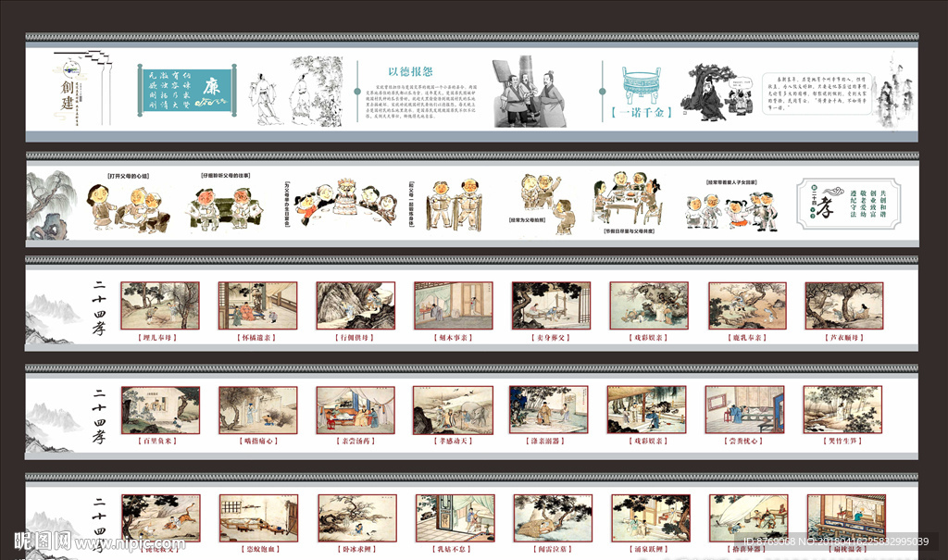Select the caption 芦衣顺母
This screenshot has width=948, height=560.
click(x=844, y=338)
